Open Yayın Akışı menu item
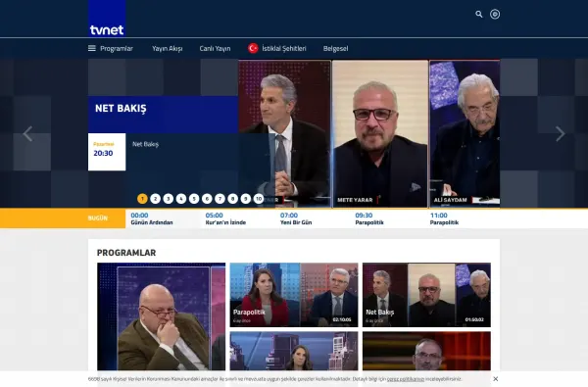The image size is (588, 387). click(x=168, y=48)
